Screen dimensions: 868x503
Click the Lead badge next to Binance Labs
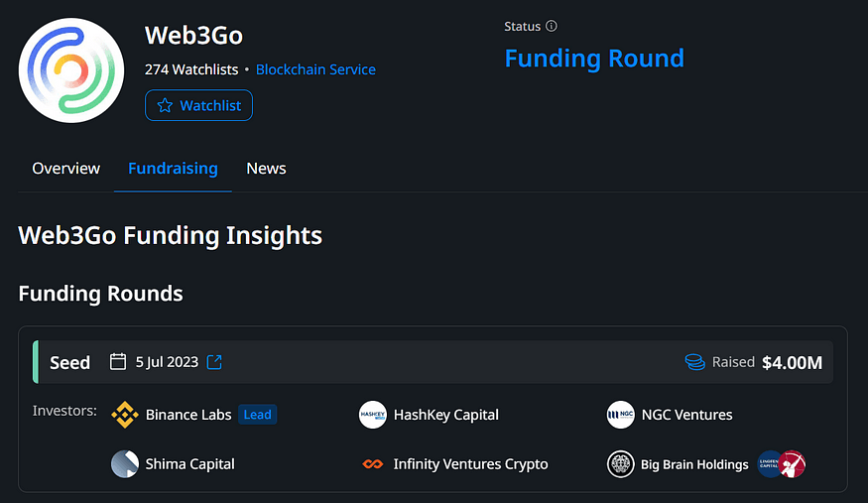pos(257,415)
